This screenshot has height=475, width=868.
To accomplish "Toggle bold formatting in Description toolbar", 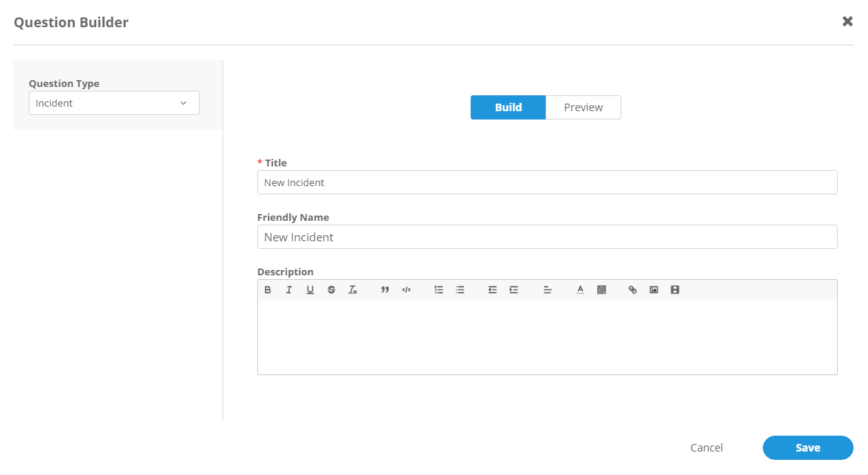I will pos(268,290).
